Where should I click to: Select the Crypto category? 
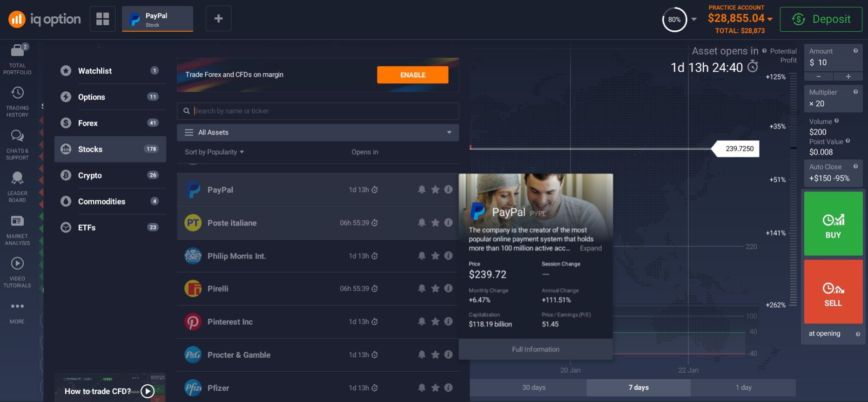(x=110, y=175)
